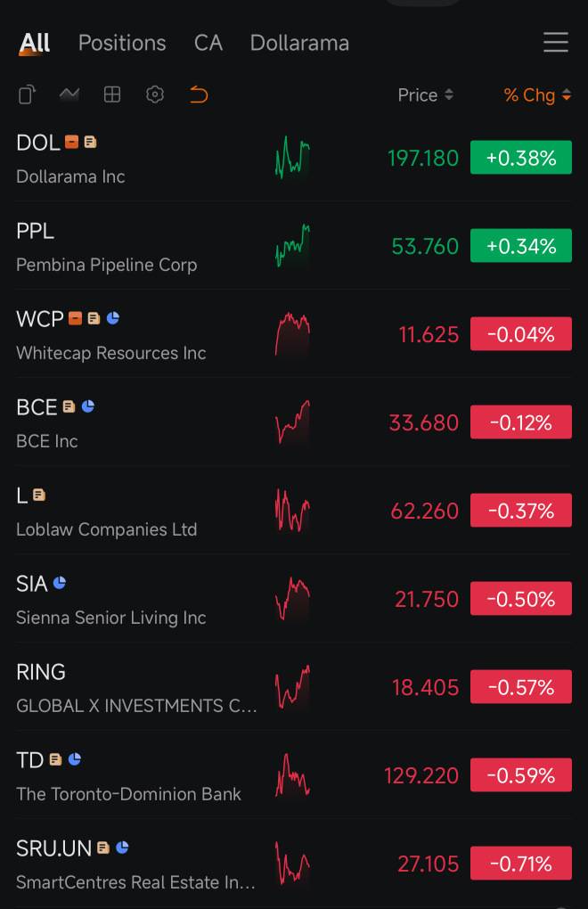View the BCE sparkline chart thumbnail

(292, 422)
